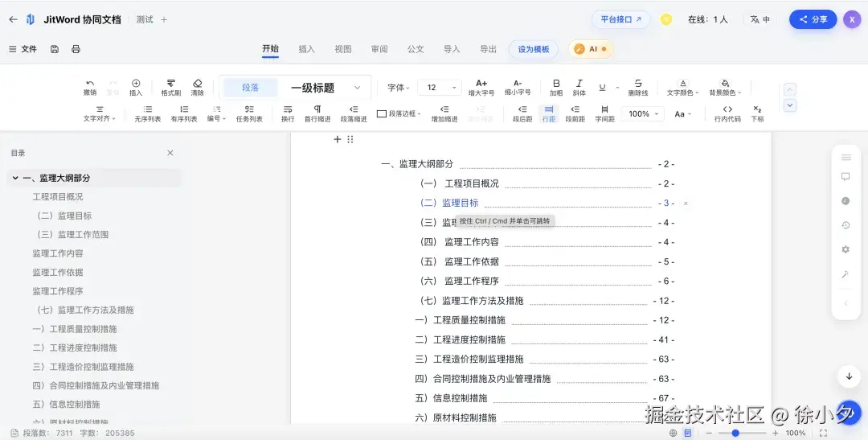Click the 设为模板 button
868x440 pixels.
(x=534, y=49)
